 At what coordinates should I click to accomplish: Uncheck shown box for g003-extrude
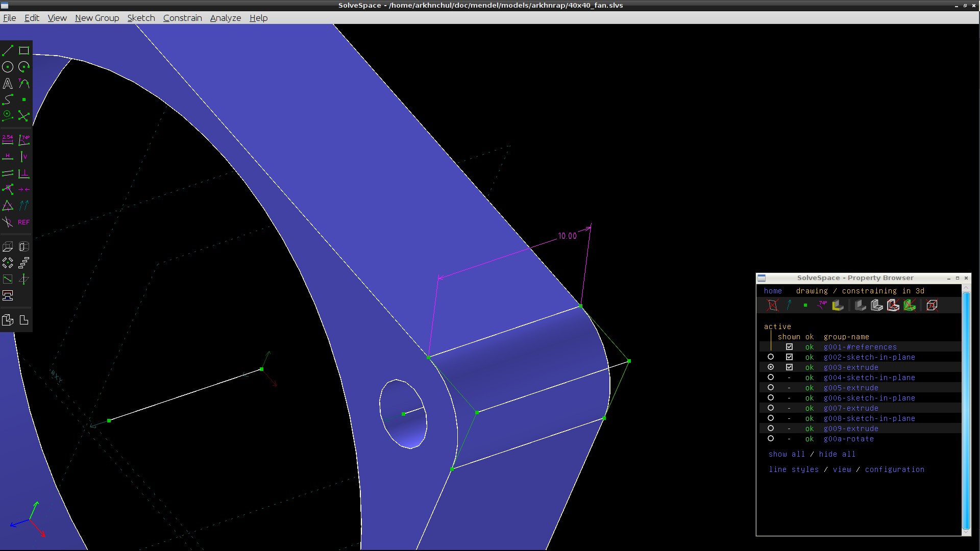pyautogui.click(x=789, y=367)
